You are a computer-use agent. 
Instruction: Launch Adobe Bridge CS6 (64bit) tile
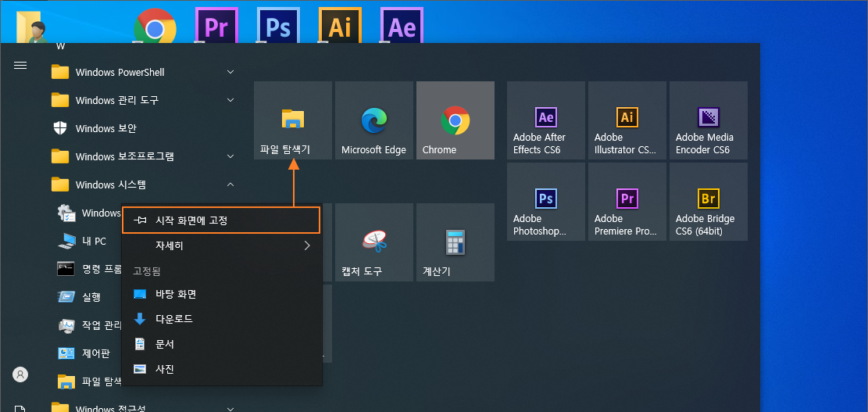point(709,202)
